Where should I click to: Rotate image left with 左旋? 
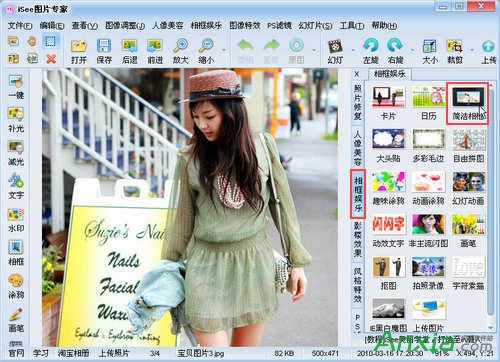click(371, 51)
